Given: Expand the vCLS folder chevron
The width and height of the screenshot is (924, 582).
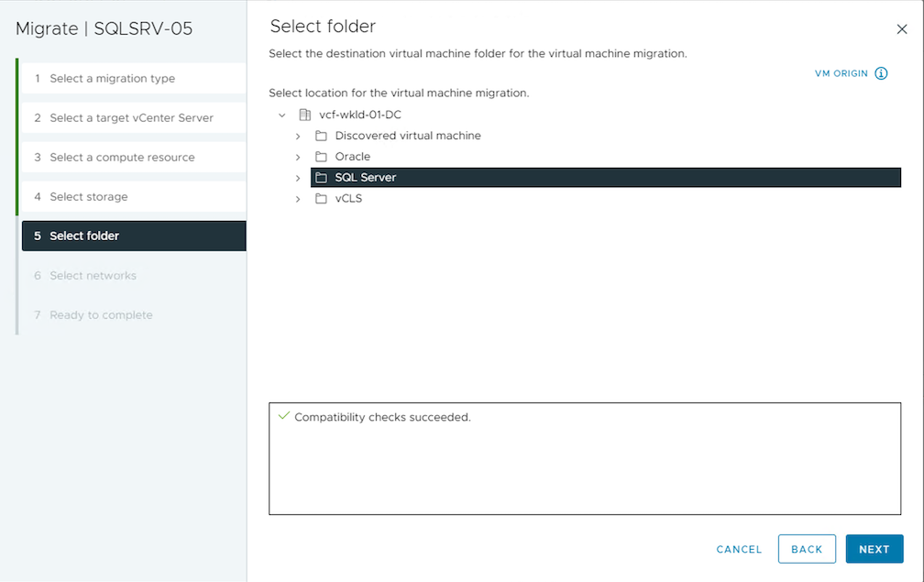Looking at the screenshot, I should 298,199.
